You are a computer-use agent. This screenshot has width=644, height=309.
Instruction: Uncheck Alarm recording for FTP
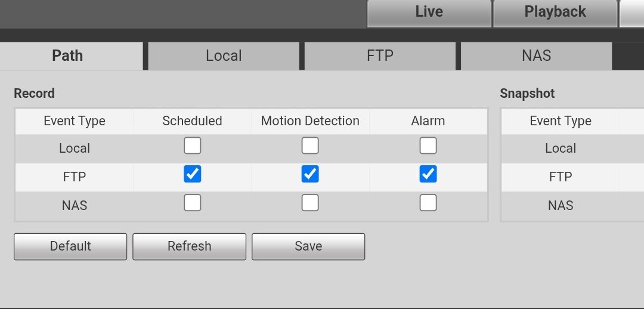coord(428,174)
